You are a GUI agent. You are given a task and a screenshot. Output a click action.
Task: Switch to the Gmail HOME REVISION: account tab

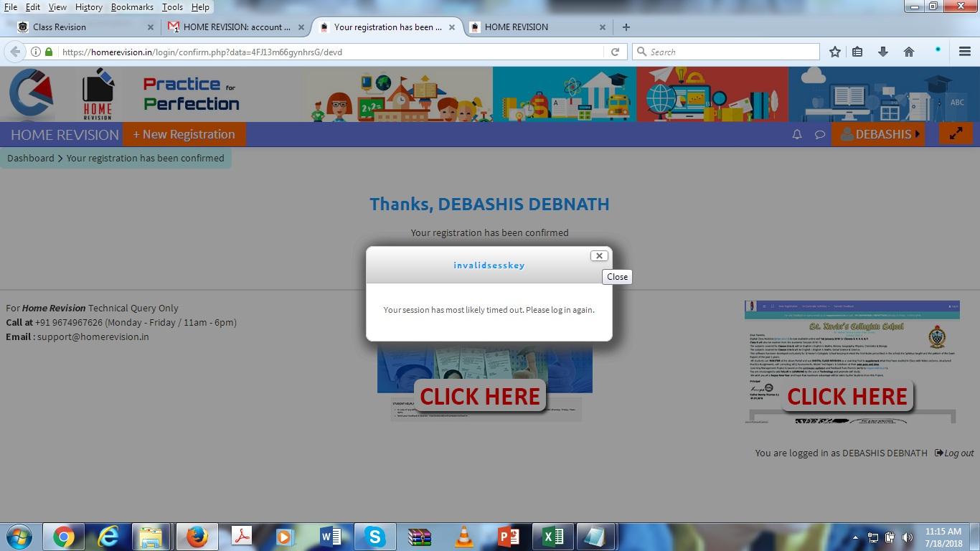click(x=235, y=27)
